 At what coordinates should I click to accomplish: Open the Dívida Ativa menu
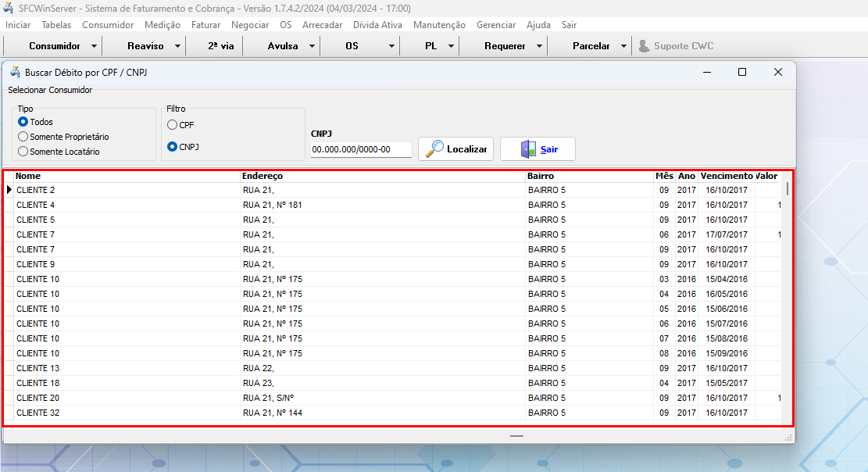point(377,25)
